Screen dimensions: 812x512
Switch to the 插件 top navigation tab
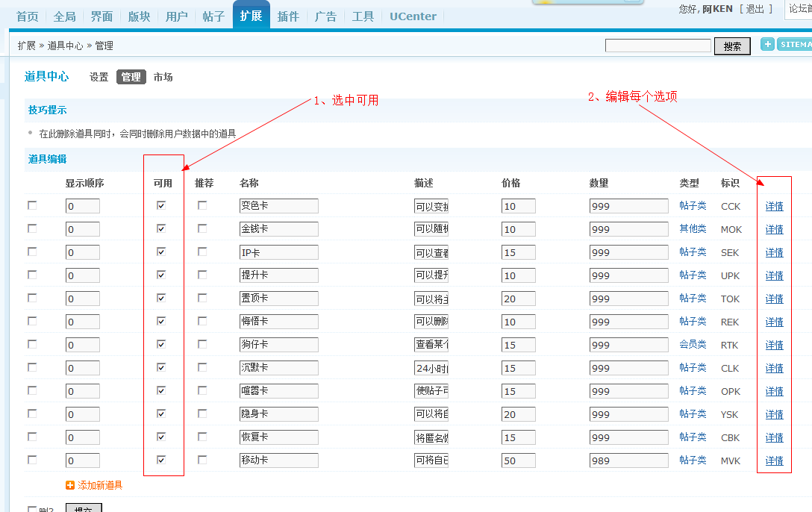tap(288, 16)
